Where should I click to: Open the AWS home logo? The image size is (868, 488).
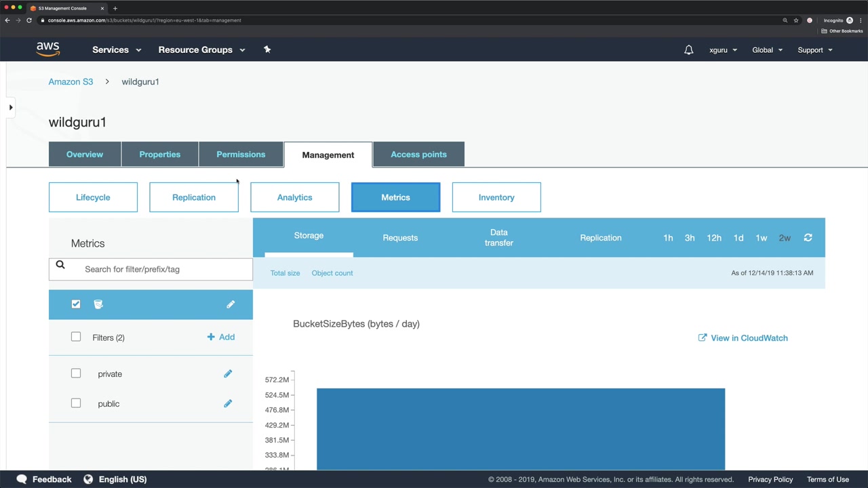(48, 49)
